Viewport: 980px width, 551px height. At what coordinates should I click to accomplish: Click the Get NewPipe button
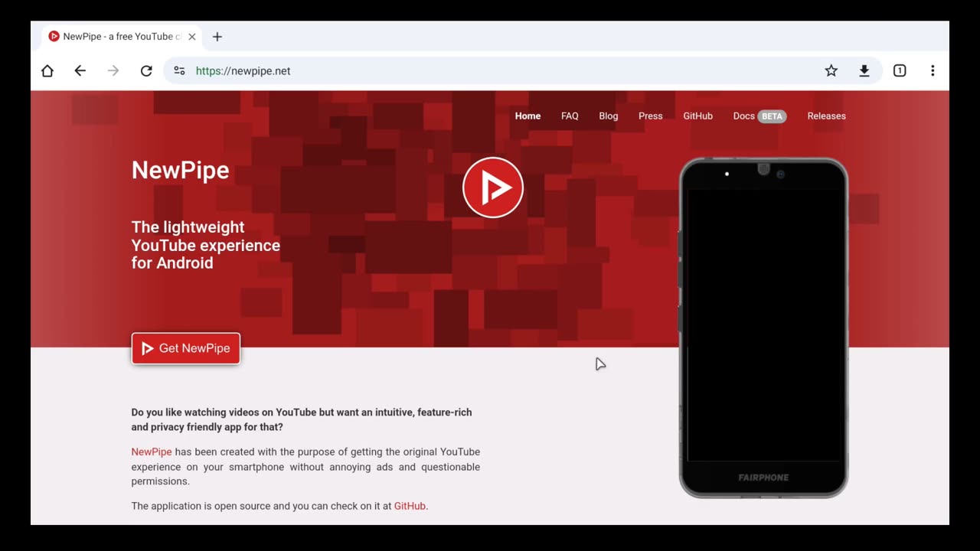pyautogui.click(x=186, y=348)
